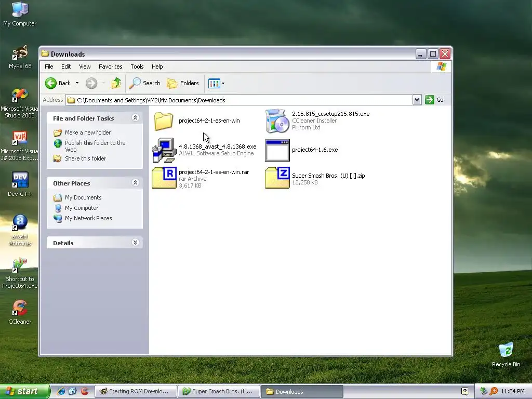
Task: Click Share this folder link
Action: pos(86,158)
